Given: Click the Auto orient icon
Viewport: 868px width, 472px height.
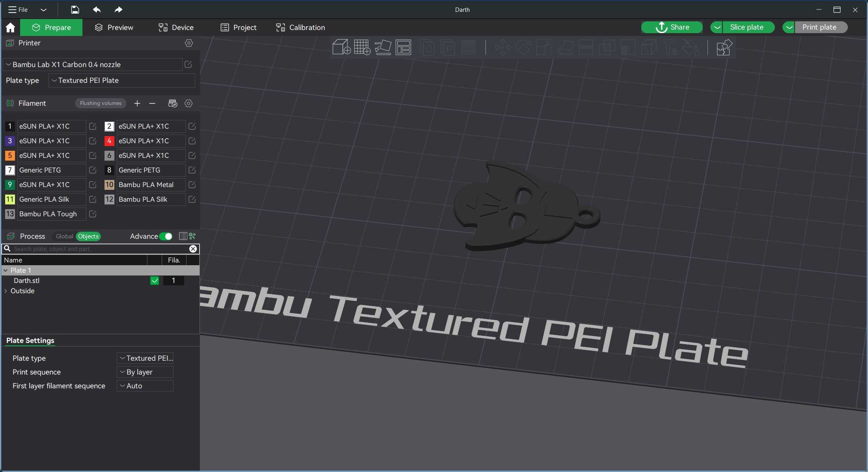Looking at the screenshot, I should 383,47.
